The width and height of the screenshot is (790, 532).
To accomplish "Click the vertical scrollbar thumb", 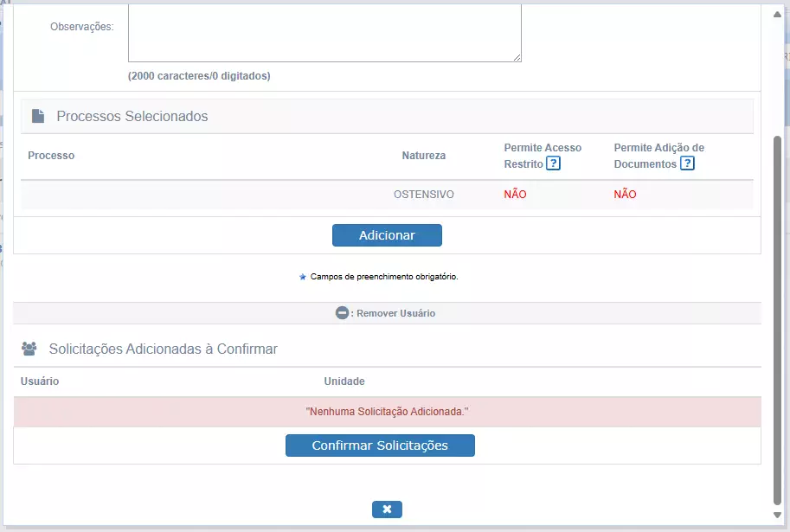I will (776, 320).
